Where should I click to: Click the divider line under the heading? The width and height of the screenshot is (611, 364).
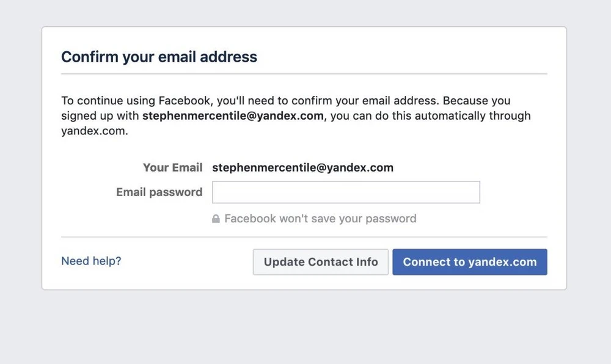[x=304, y=74]
